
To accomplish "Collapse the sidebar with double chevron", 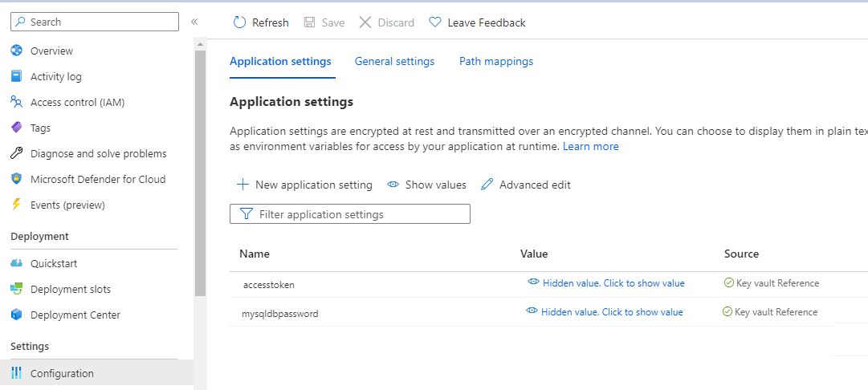I will point(194,22).
